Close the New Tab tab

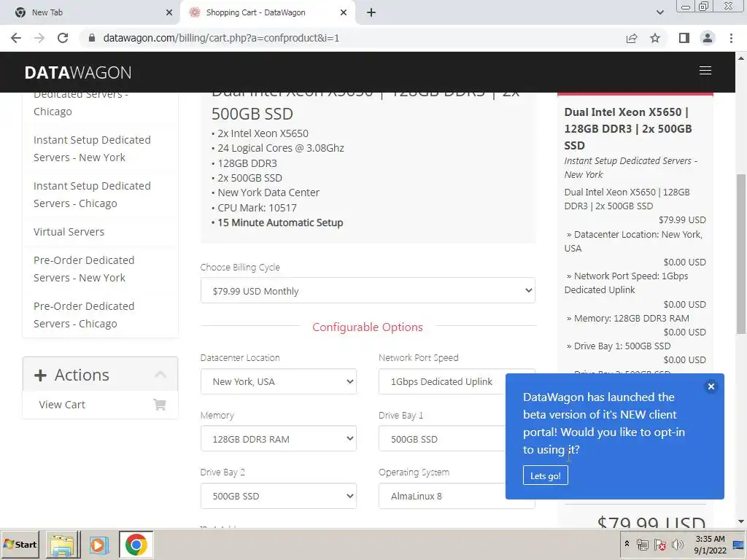(169, 12)
